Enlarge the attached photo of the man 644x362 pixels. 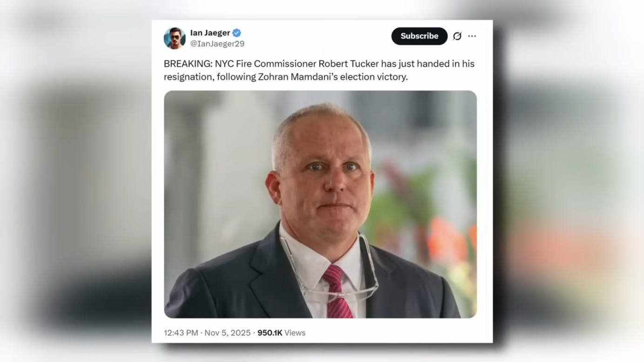coord(320,204)
